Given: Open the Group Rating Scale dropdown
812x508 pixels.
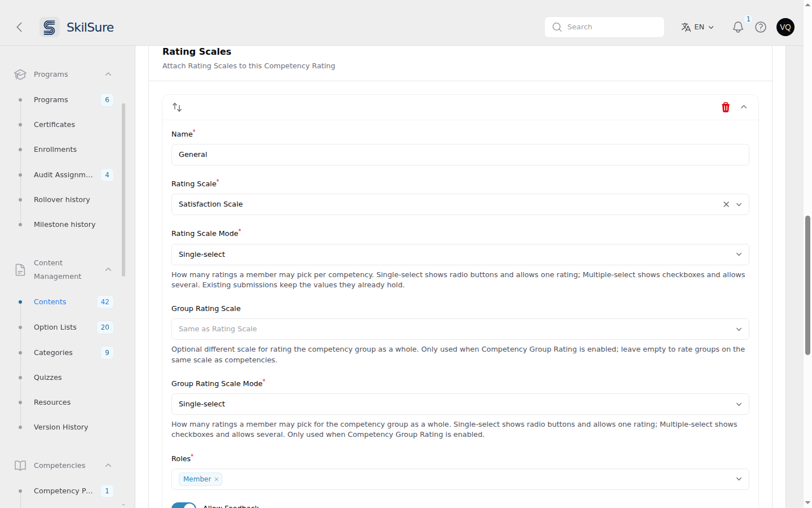Looking at the screenshot, I should click(460, 329).
